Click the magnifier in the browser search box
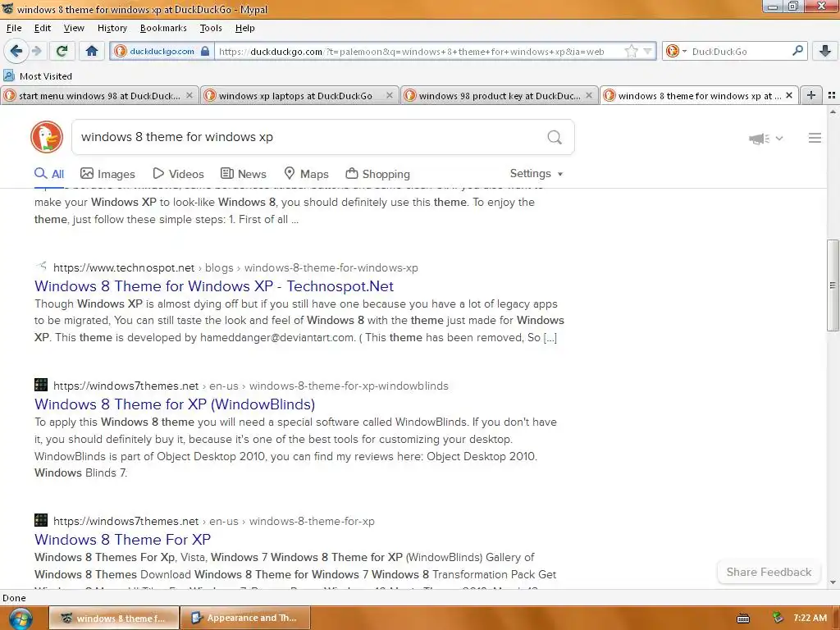 point(797,51)
